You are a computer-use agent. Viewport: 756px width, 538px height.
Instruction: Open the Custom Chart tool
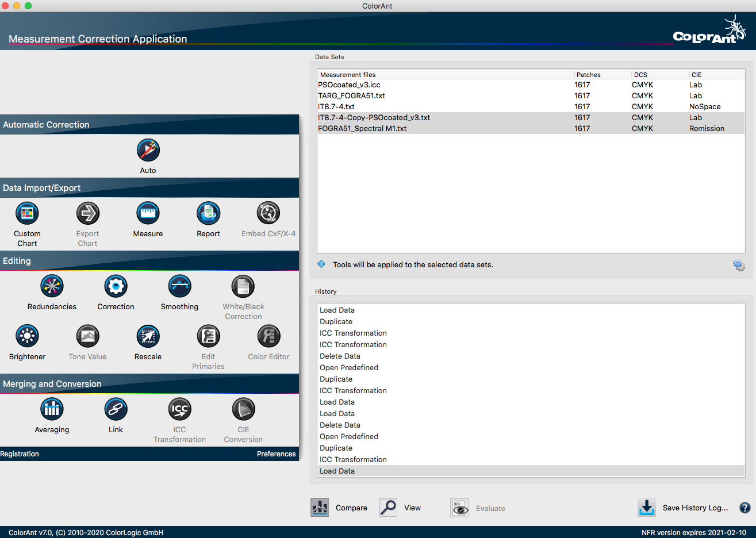click(27, 213)
